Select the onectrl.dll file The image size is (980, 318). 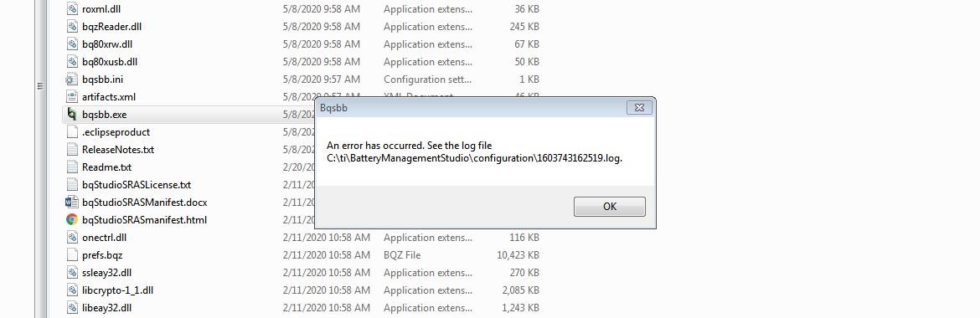(104, 238)
